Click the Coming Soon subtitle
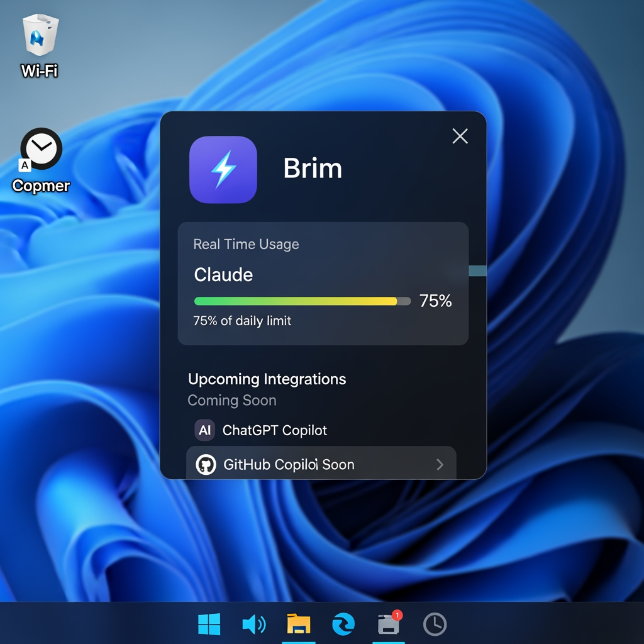 (232, 400)
